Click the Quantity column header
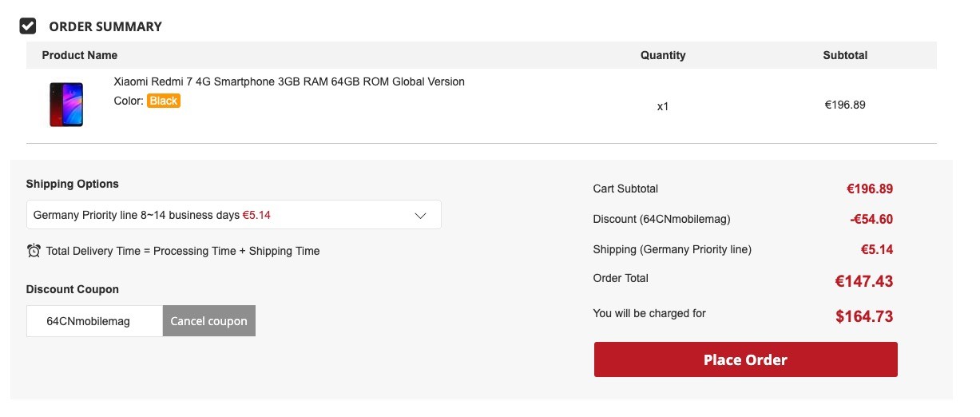Screen dimensions: 980x417 pos(663,55)
